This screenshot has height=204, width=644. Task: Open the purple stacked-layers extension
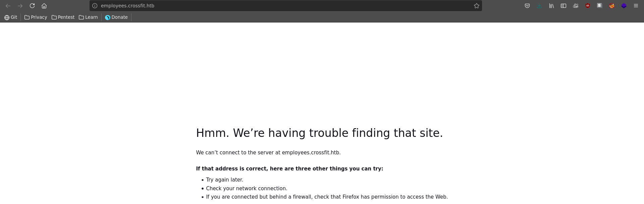(x=624, y=6)
